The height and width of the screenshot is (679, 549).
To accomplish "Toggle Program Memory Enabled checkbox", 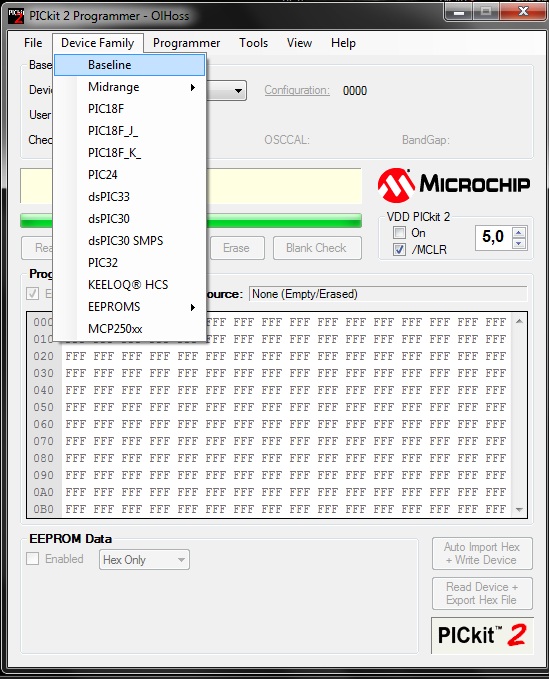I will click(32, 294).
